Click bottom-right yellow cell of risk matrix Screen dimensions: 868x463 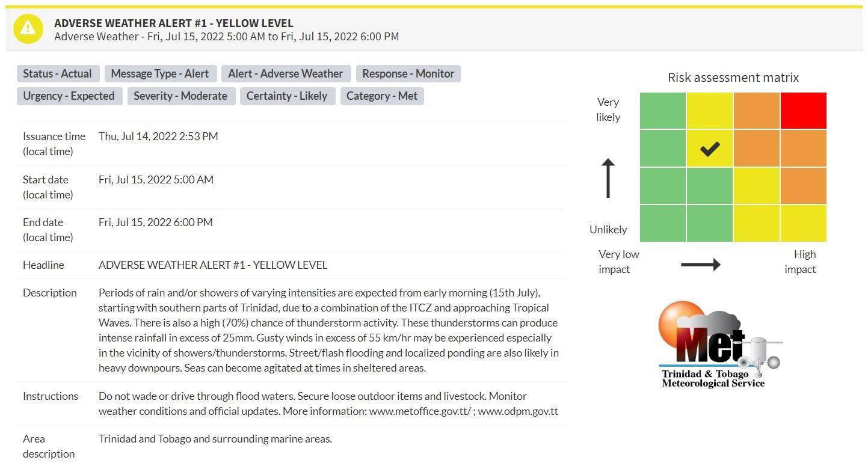click(x=804, y=223)
